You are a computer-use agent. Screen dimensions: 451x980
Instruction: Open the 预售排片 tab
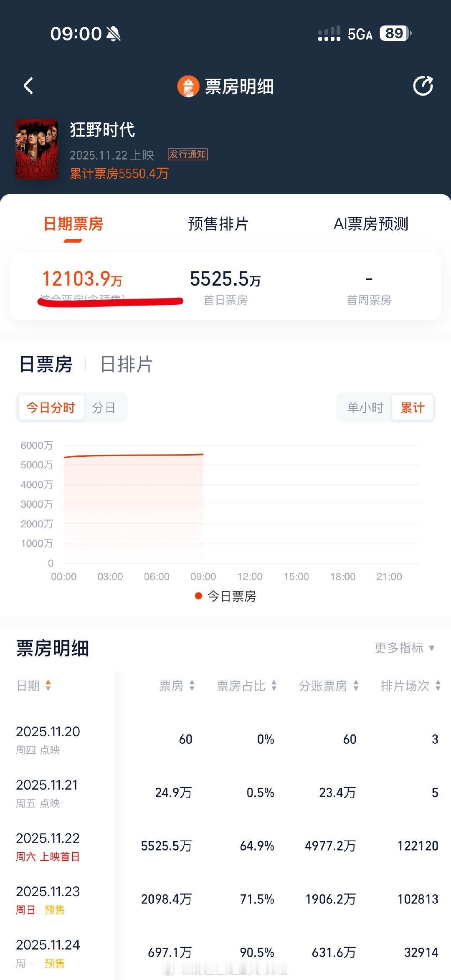click(218, 224)
